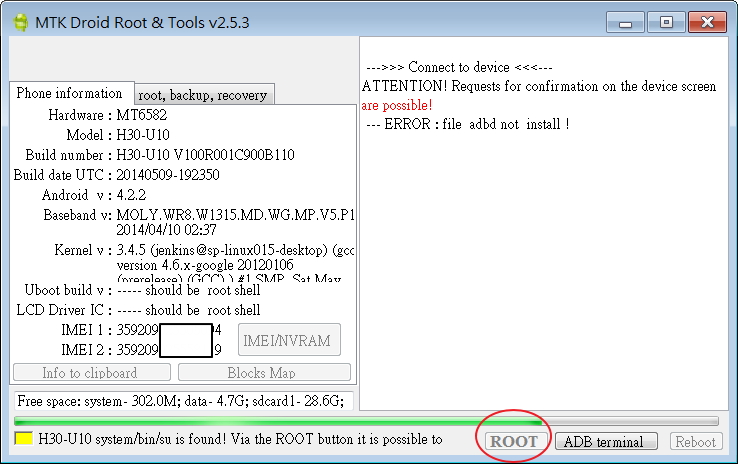
Task: Click the green progress bar
Action: pos(366,421)
